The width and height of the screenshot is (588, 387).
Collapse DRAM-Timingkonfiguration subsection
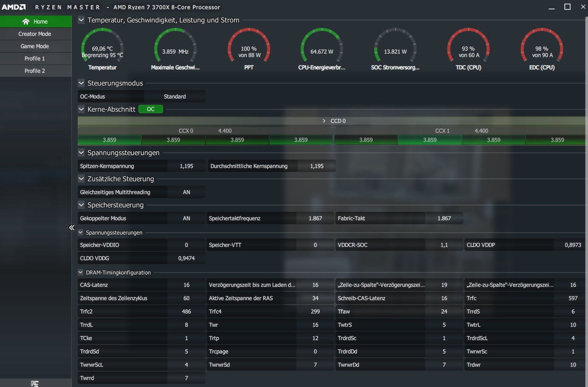(81, 272)
